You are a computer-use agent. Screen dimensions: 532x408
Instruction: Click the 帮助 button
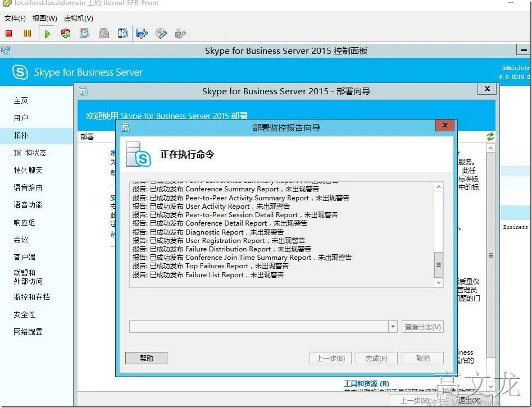click(146, 358)
